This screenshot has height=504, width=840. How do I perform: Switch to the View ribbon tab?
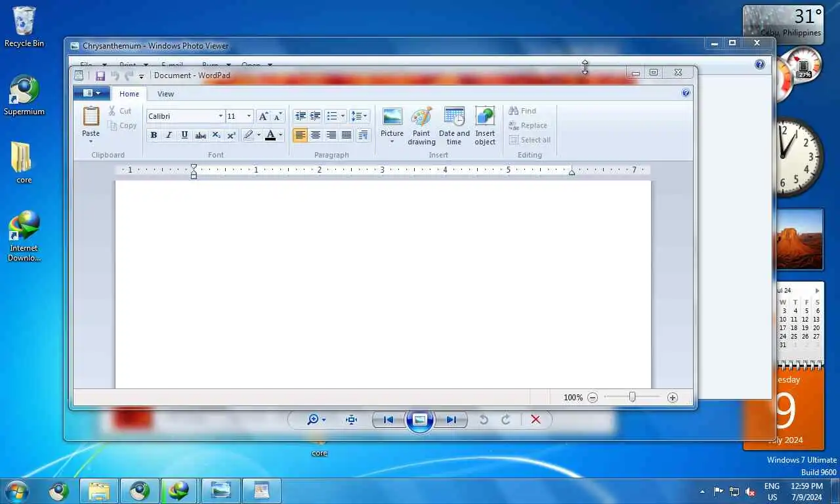pos(165,94)
